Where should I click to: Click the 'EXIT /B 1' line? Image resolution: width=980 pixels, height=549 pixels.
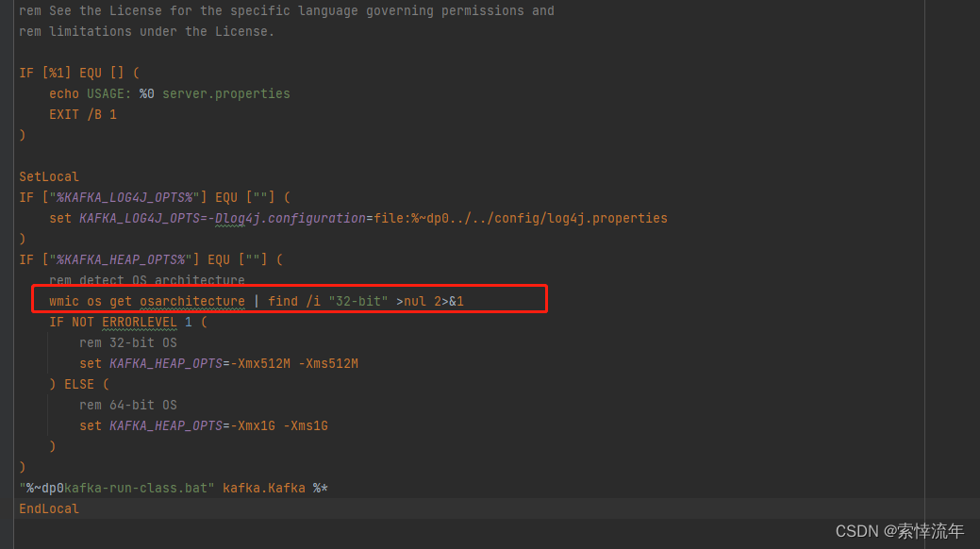(83, 114)
